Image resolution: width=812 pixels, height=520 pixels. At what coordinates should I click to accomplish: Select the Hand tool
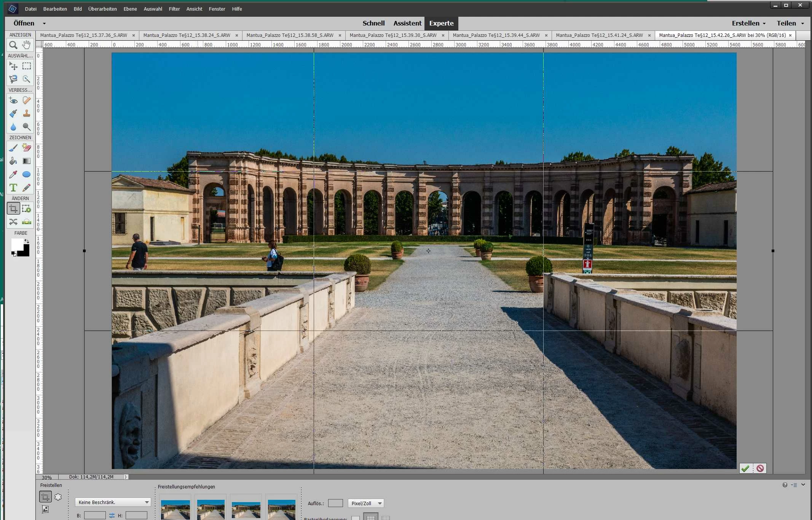coord(26,45)
